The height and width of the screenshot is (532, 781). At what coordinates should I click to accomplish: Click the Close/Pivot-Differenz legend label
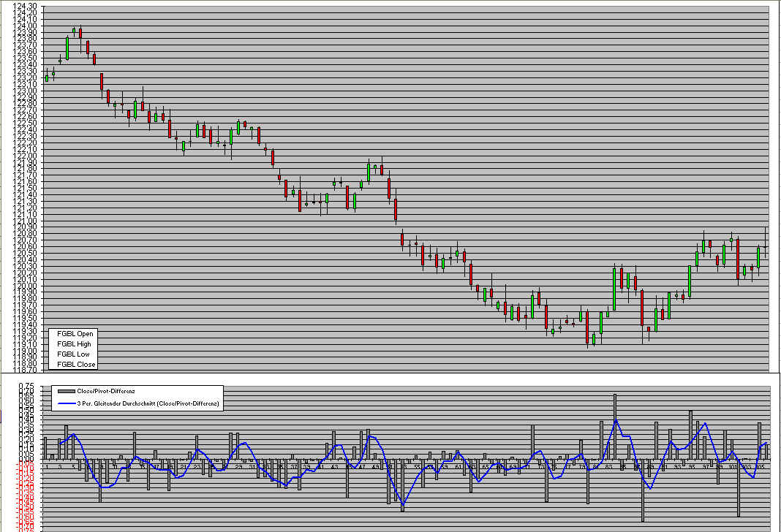105,391
